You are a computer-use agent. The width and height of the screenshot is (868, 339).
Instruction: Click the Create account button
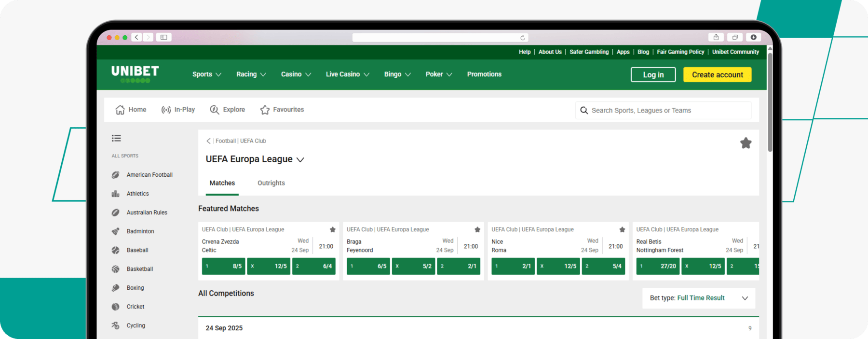(718, 75)
